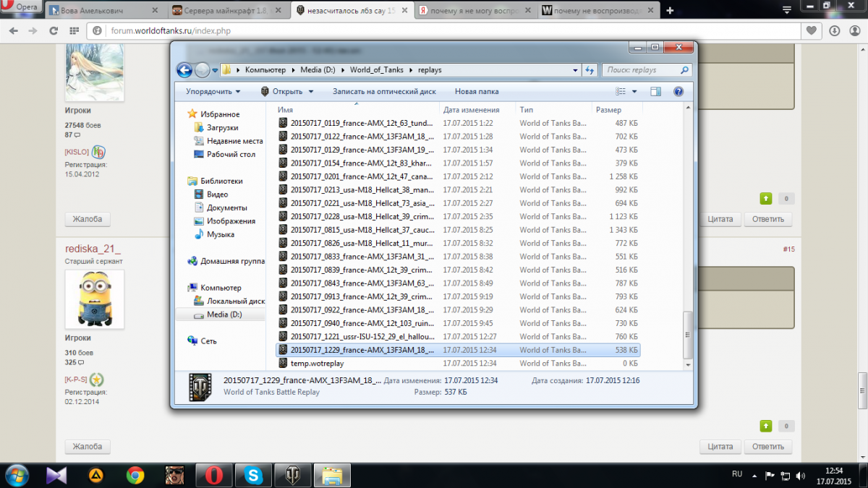Click the Windows Start orb
Image resolution: width=868 pixels, height=488 pixels.
[x=17, y=475]
